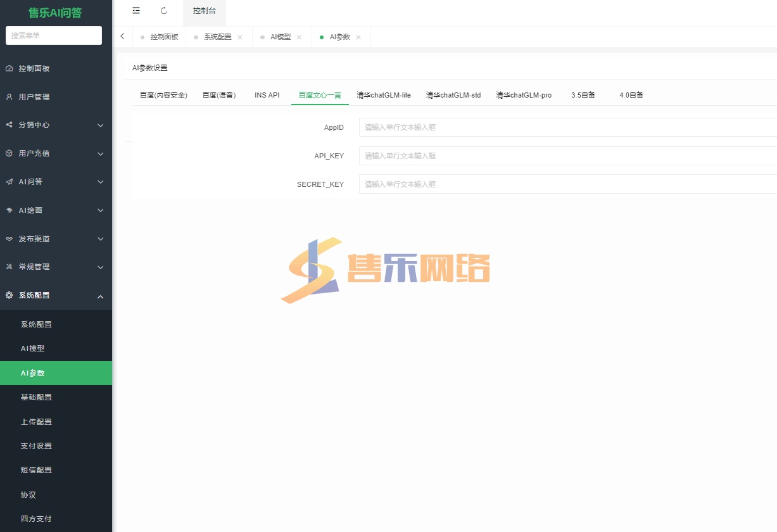Switch to the 系统配置 page tab

point(218,37)
